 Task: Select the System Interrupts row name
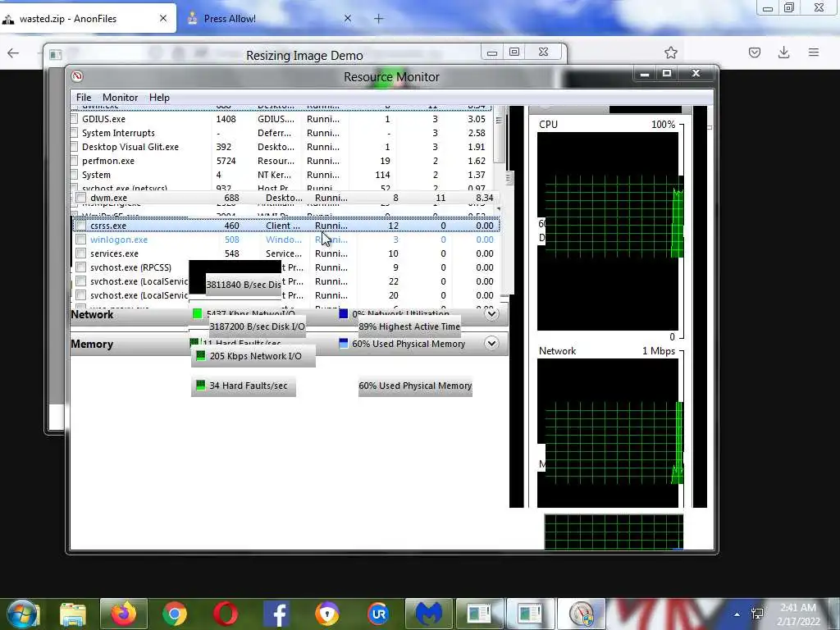pyautogui.click(x=118, y=133)
